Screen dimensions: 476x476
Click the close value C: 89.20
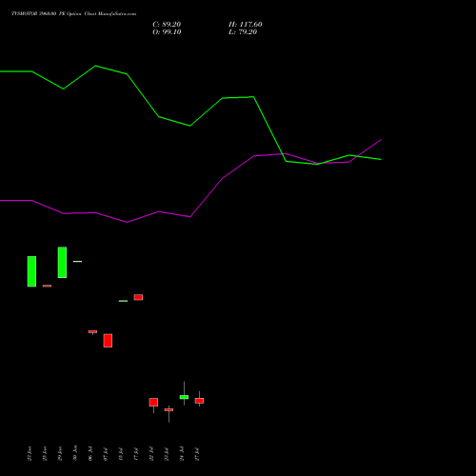point(167,25)
